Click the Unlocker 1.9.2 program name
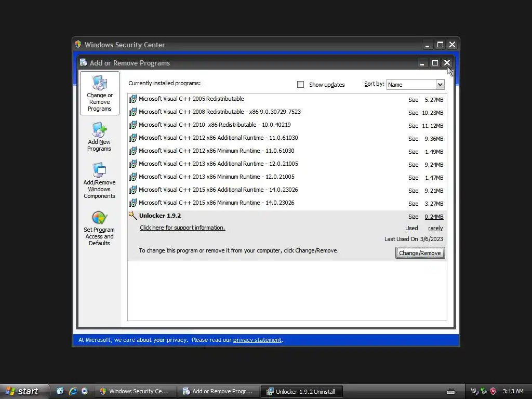 (x=160, y=216)
